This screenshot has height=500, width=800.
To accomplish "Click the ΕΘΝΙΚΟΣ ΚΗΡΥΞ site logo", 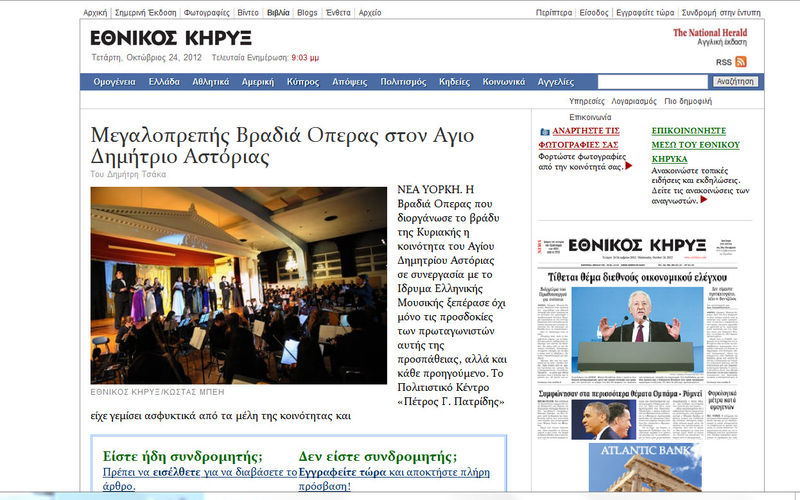I will click(x=171, y=38).
